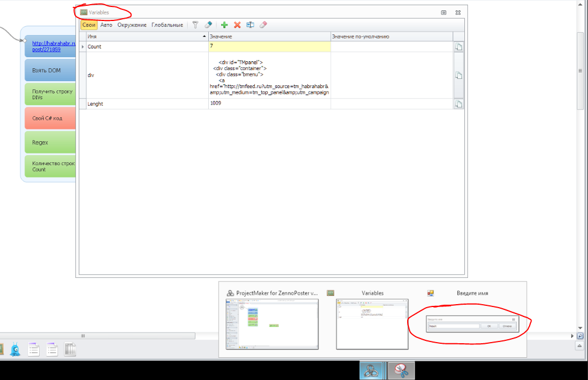Image resolution: width=588 pixels, height=380 pixels.
Task: Click the ProjectMaker taskbar button
Action: (371, 371)
